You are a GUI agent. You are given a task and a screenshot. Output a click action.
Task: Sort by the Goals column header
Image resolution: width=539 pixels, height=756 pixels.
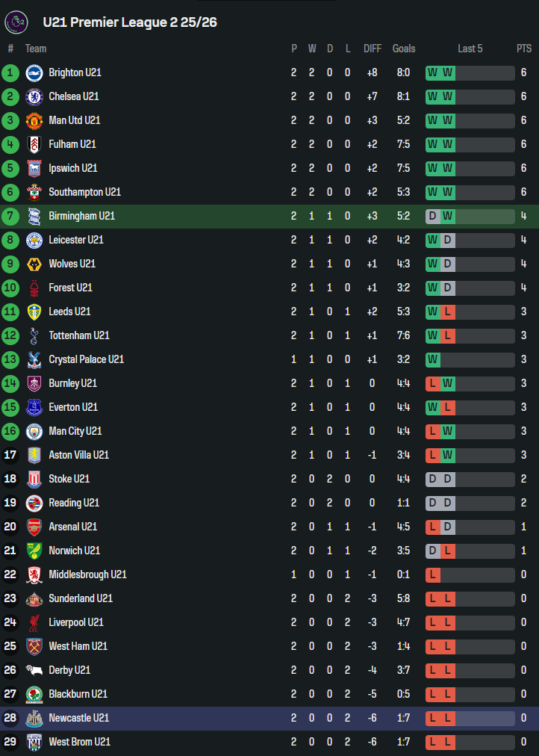tap(404, 49)
